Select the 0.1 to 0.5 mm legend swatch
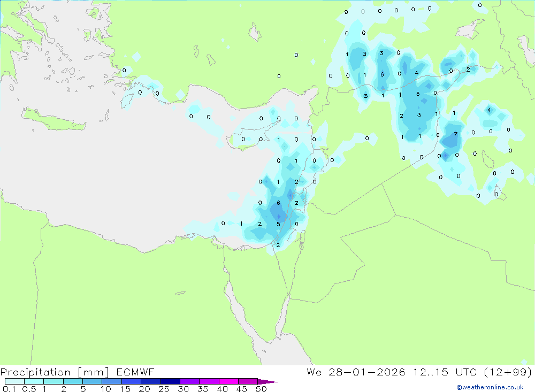Screen dimensions: 535x392 [14, 381]
